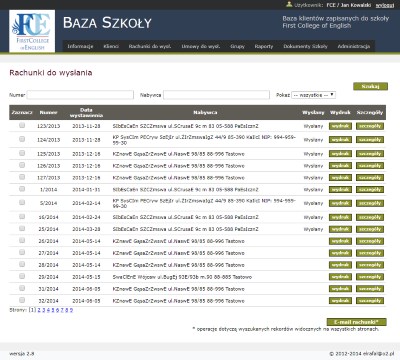Check the box for invoice 123/2013
This screenshot has width=400, height=360.
(x=22, y=125)
